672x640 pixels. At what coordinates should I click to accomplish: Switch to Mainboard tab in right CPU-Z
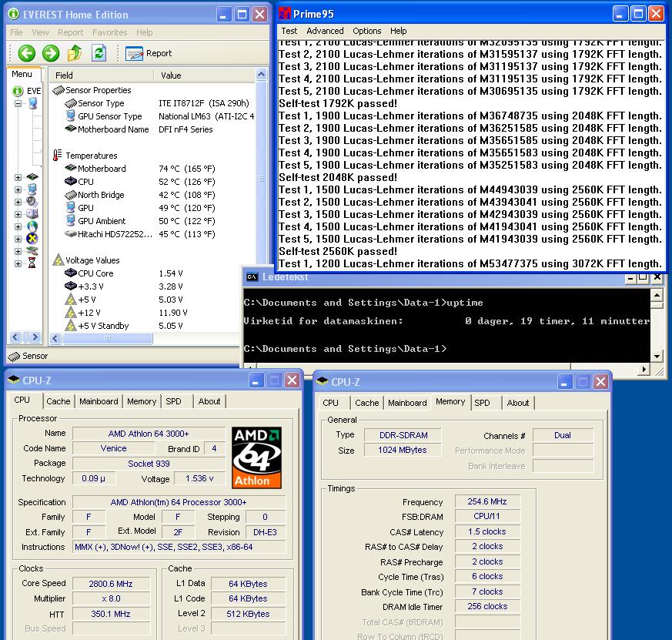click(x=407, y=403)
